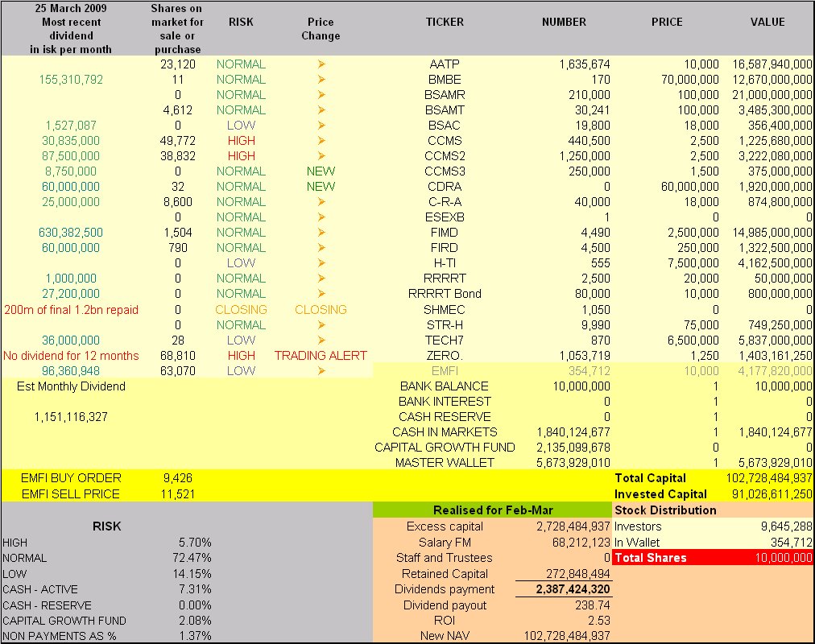
Task: Select the PRICE column header
Action: click(667, 22)
